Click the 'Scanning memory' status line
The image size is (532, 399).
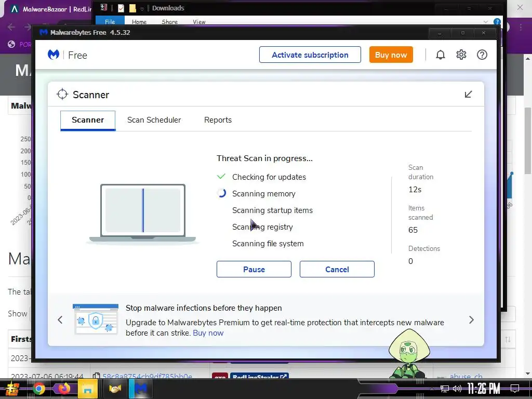point(263,194)
